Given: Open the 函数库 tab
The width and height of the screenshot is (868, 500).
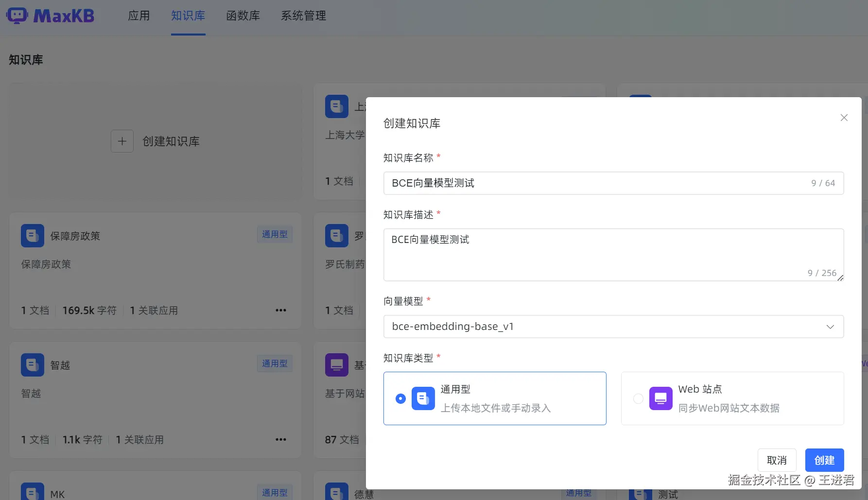Looking at the screenshot, I should point(243,16).
